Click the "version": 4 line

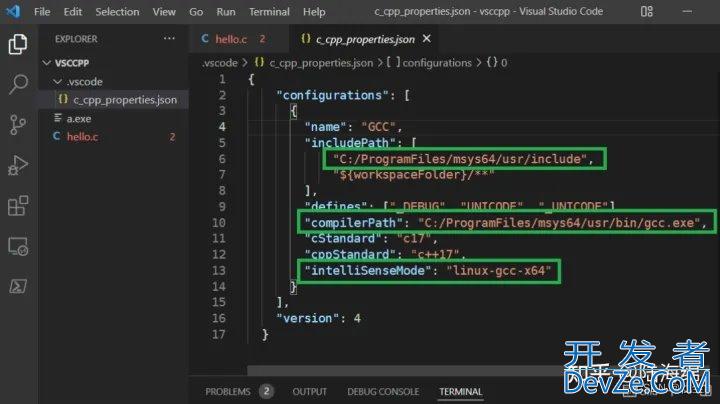pos(318,318)
